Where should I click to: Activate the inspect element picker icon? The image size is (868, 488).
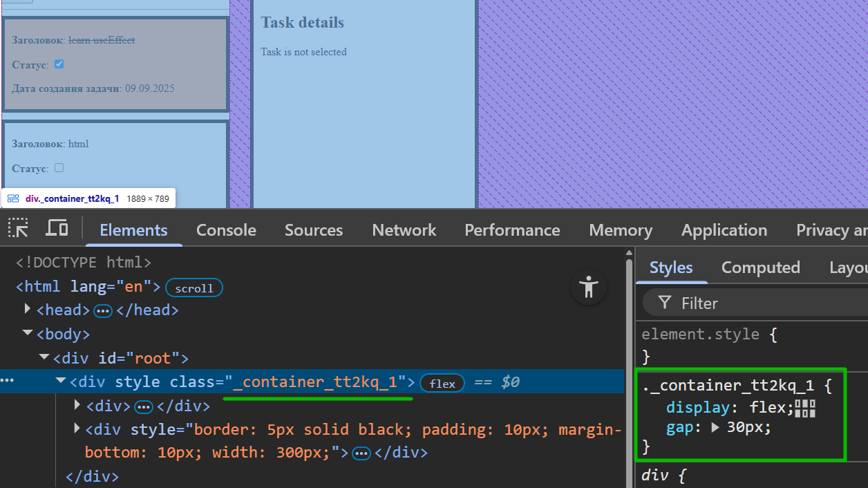click(19, 229)
